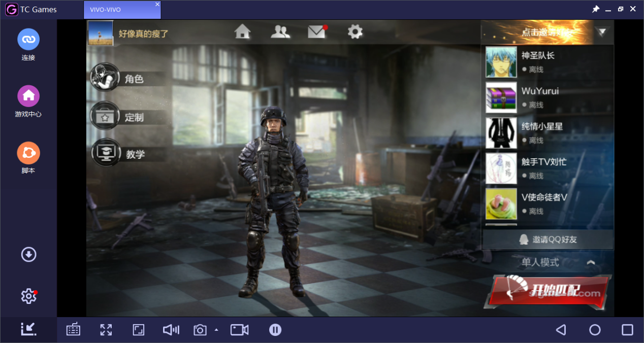Screen dimensions: 644x343
Task: Close the VIVO-VIVO tab
Action: (x=157, y=4)
